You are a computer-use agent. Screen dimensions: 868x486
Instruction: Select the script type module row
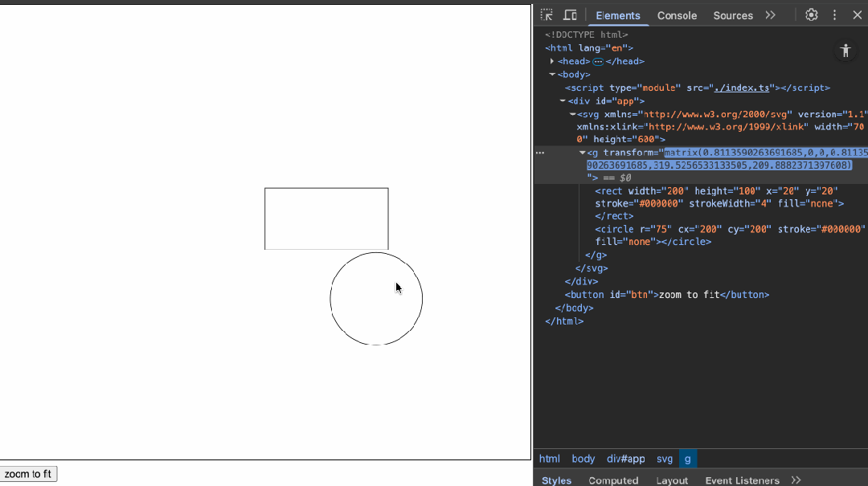[x=698, y=88]
